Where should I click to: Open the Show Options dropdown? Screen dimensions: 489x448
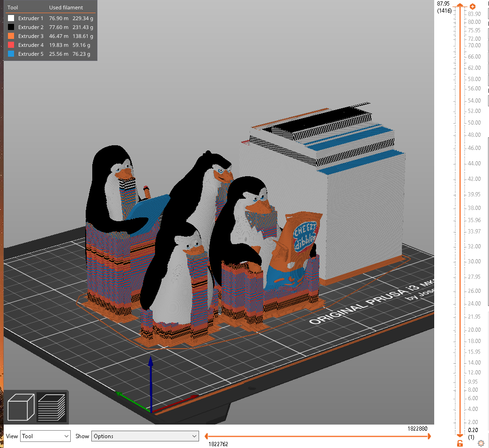pyautogui.click(x=145, y=436)
